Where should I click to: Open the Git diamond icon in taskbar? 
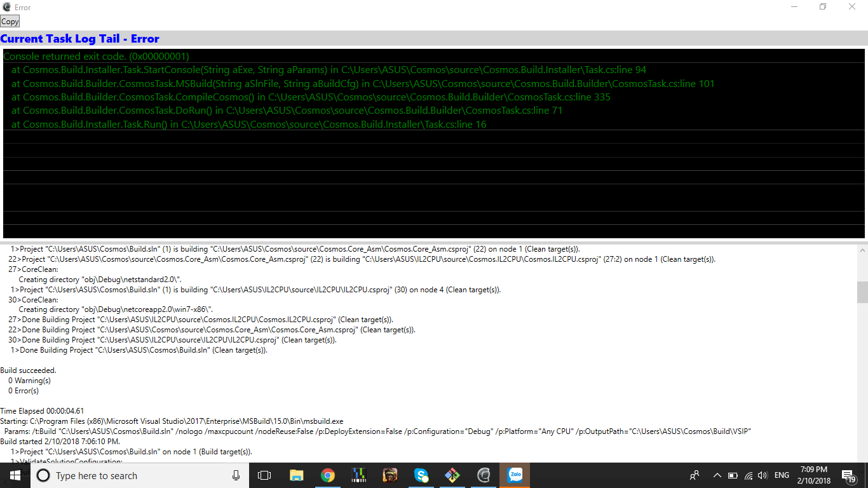click(x=452, y=475)
